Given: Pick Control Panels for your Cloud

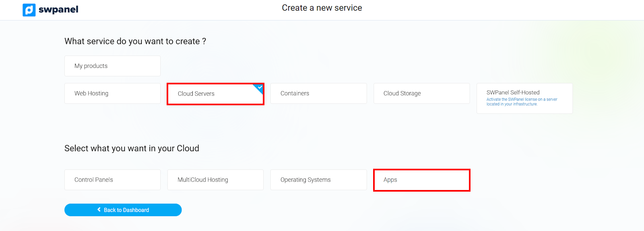Looking at the screenshot, I should pos(112,180).
